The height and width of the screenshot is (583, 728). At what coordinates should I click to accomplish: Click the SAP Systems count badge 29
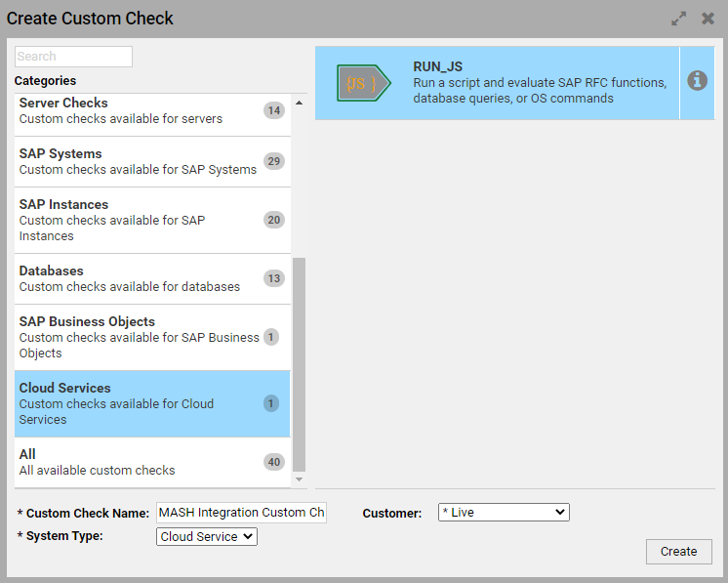point(274,161)
